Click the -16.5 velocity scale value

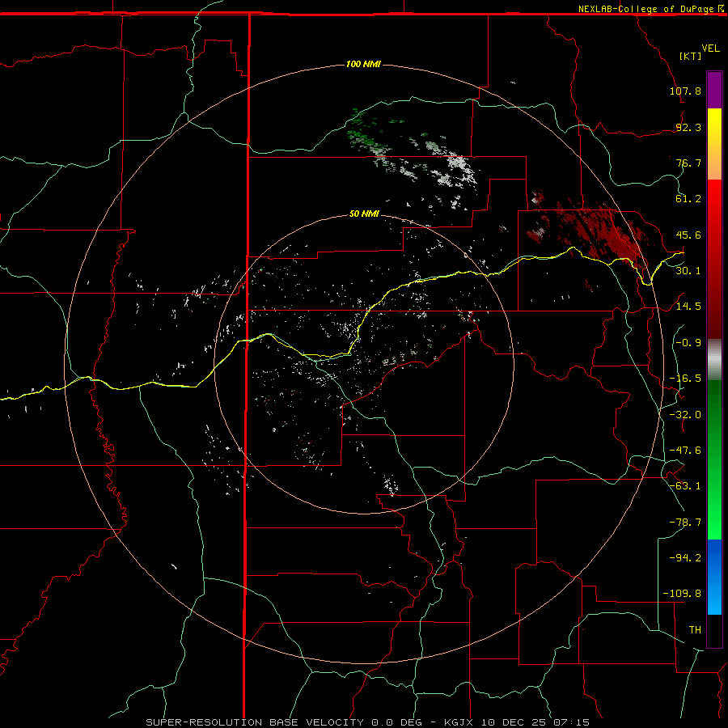pos(685,379)
